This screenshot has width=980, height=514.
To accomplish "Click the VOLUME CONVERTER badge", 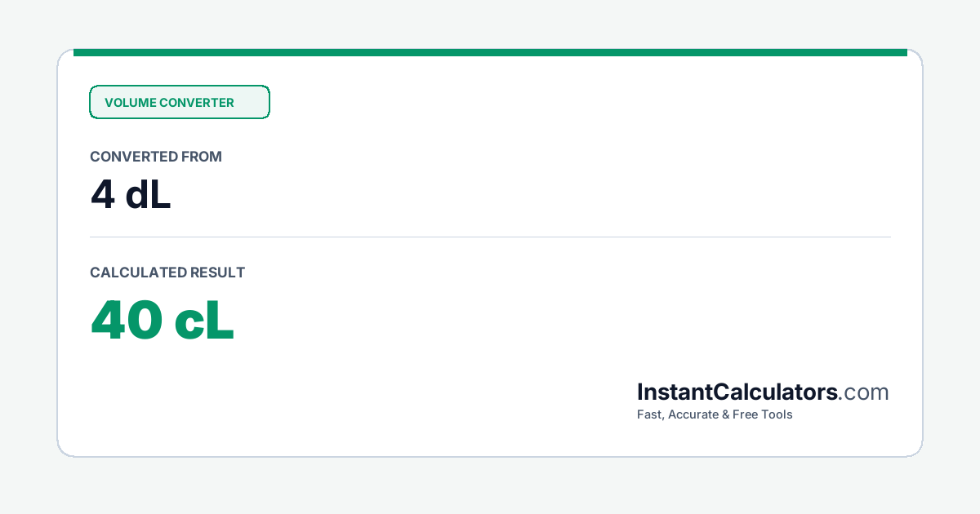I will [x=179, y=103].
